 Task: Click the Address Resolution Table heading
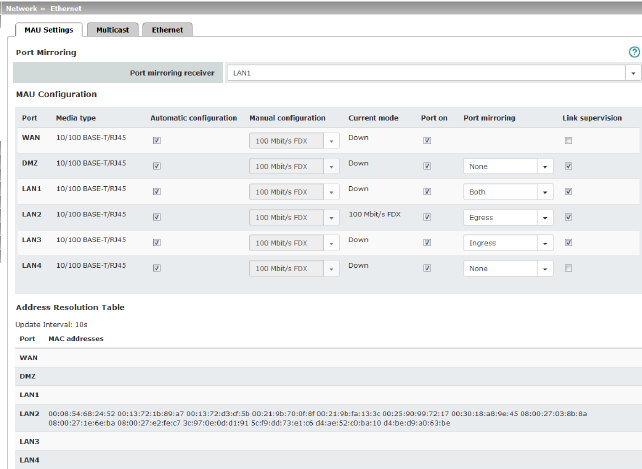tap(70, 307)
